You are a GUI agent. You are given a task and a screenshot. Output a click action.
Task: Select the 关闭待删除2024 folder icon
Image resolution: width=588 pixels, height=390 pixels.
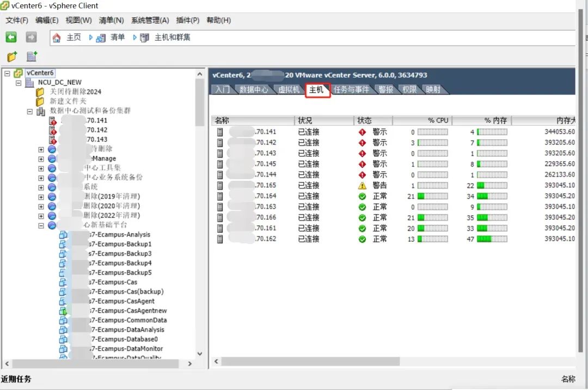click(40, 92)
